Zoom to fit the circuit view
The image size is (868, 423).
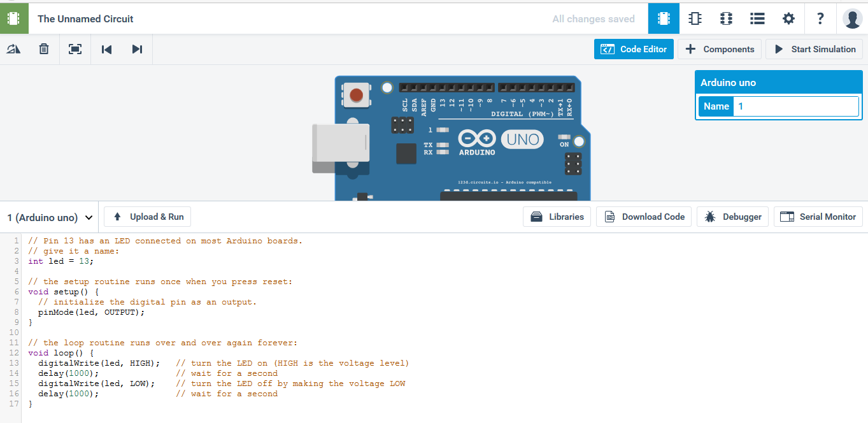75,49
